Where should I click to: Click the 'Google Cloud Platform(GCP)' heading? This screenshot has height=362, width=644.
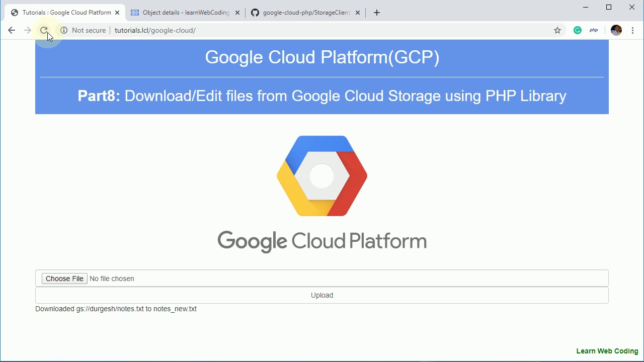[x=322, y=57]
